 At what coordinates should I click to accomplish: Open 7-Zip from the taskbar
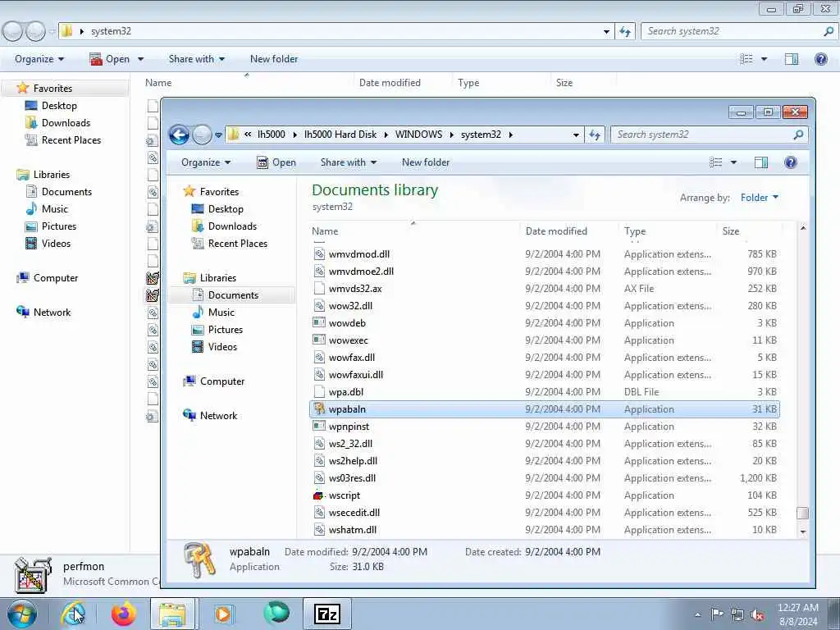pos(327,614)
